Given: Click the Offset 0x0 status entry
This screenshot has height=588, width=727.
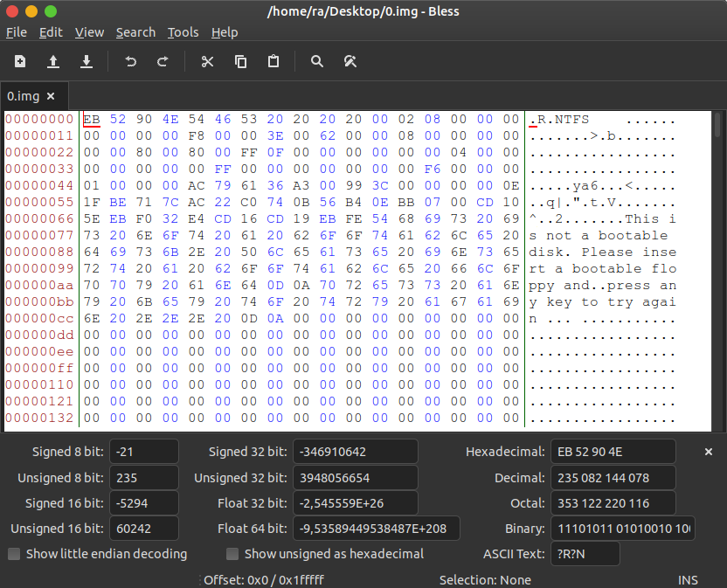Looking at the screenshot, I should [263, 580].
